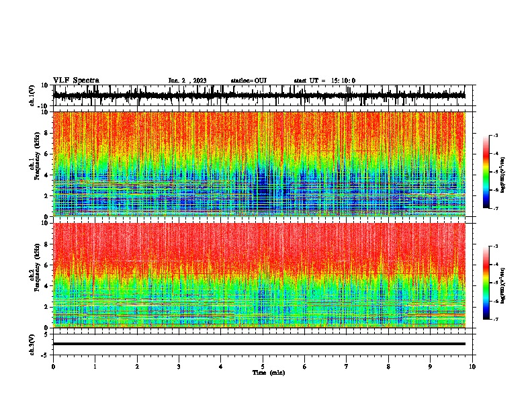This screenshot has height=411, width=532.
Task: Click time axis tick label "8"
Action: 388,367
